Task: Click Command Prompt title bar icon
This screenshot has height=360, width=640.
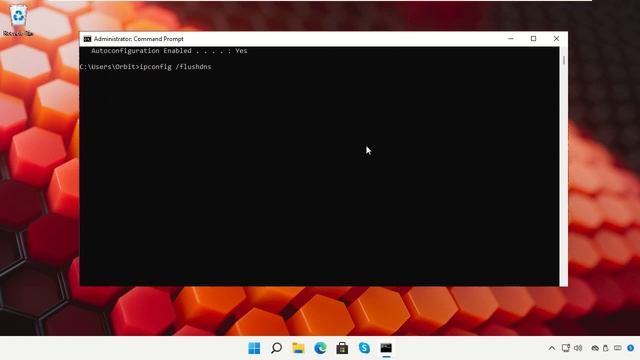Action: pos(87,39)
